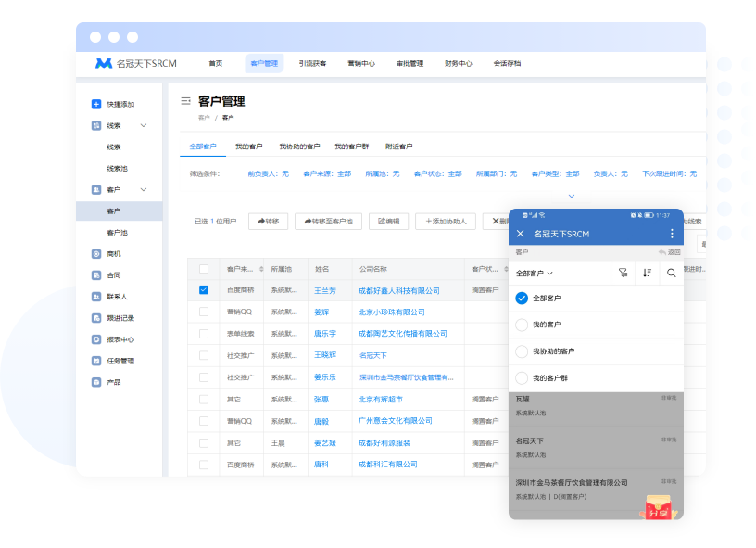Collapse the 线索 sidebar group chevron
Screen dimensions: 756x548
tap(144, 125)
